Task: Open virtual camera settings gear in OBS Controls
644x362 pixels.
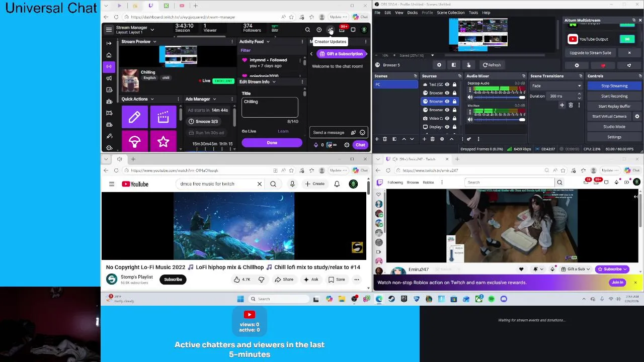Action: click(637, 116)
